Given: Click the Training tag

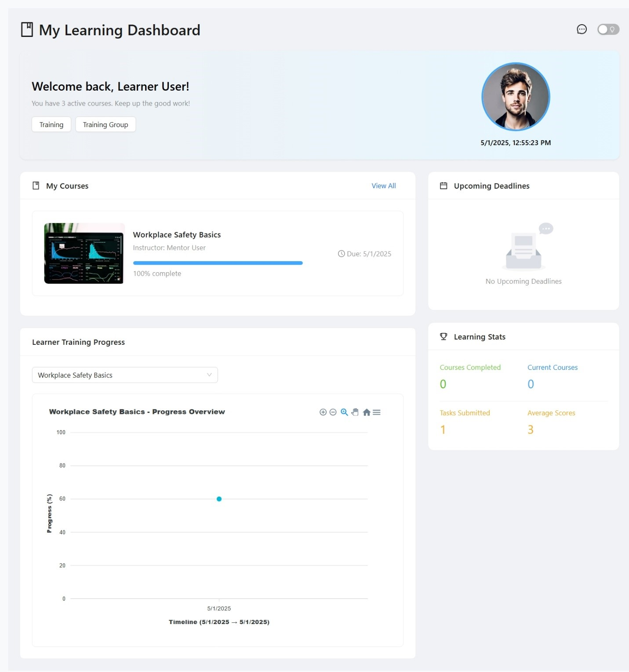Looking at the screenshot, I should coord(51,124).
